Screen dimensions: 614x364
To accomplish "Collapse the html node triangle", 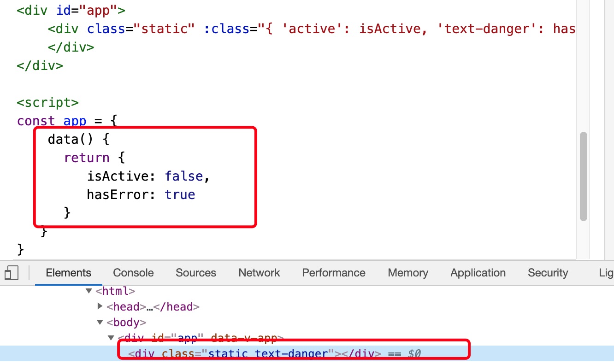I will pyautogui.click(x=89, y=291).
